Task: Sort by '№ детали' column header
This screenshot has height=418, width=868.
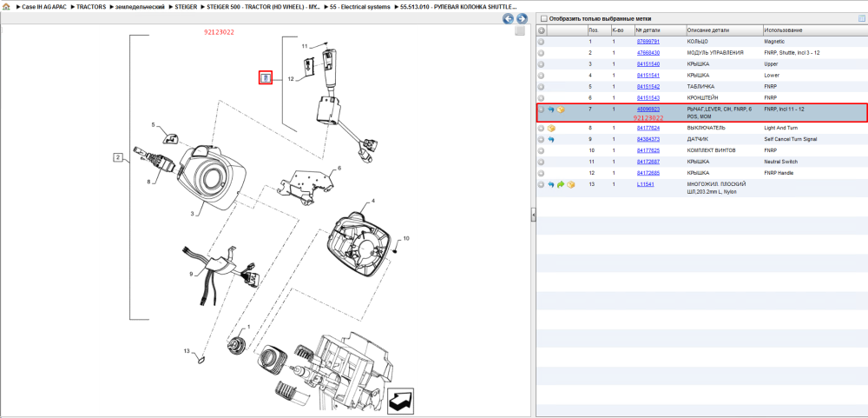Action: click(x=660, y=30)
